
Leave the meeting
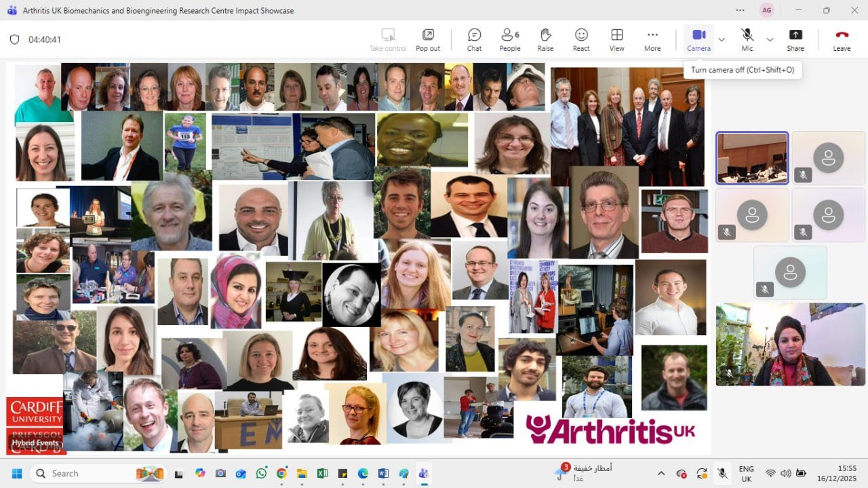[x=842, y=39]
